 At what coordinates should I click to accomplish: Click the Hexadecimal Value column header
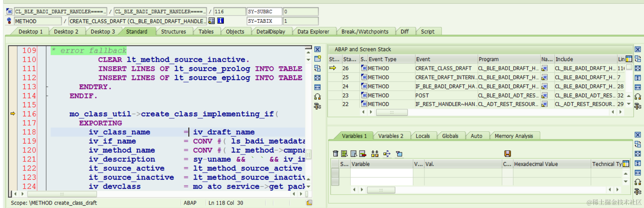pyautogui.click(x=551, y=164)
